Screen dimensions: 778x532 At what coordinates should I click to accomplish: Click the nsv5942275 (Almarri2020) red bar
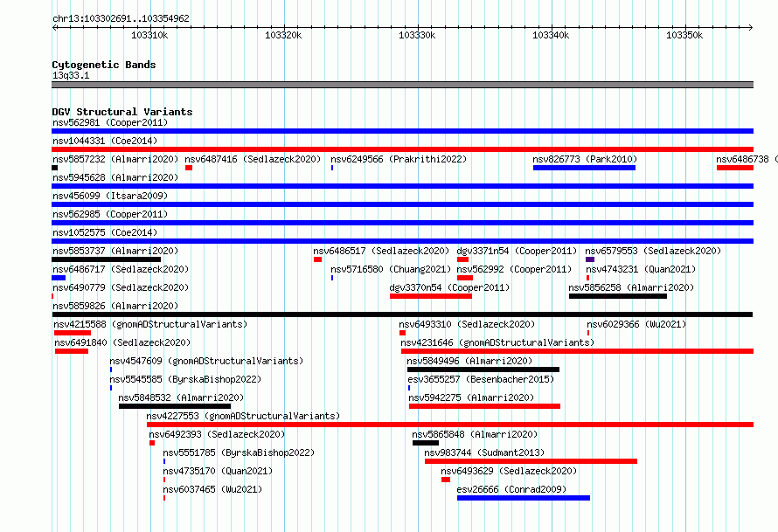(x=485, y=406)
